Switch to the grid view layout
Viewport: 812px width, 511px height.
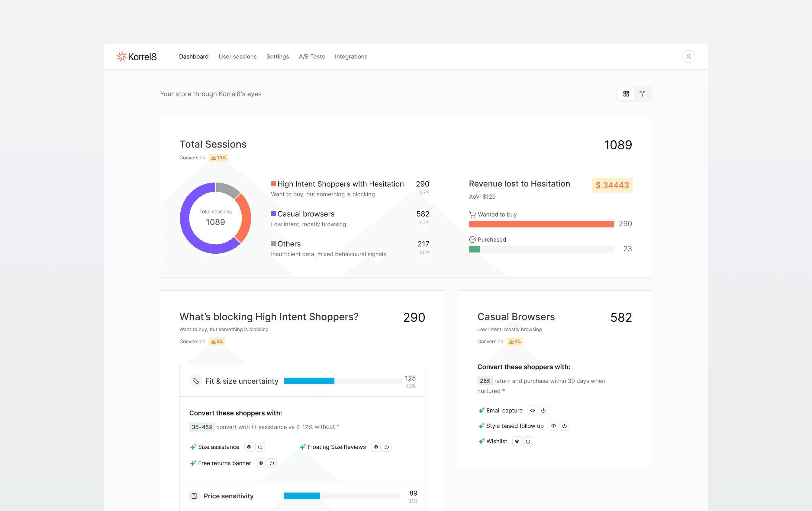(x=626, y=94)
